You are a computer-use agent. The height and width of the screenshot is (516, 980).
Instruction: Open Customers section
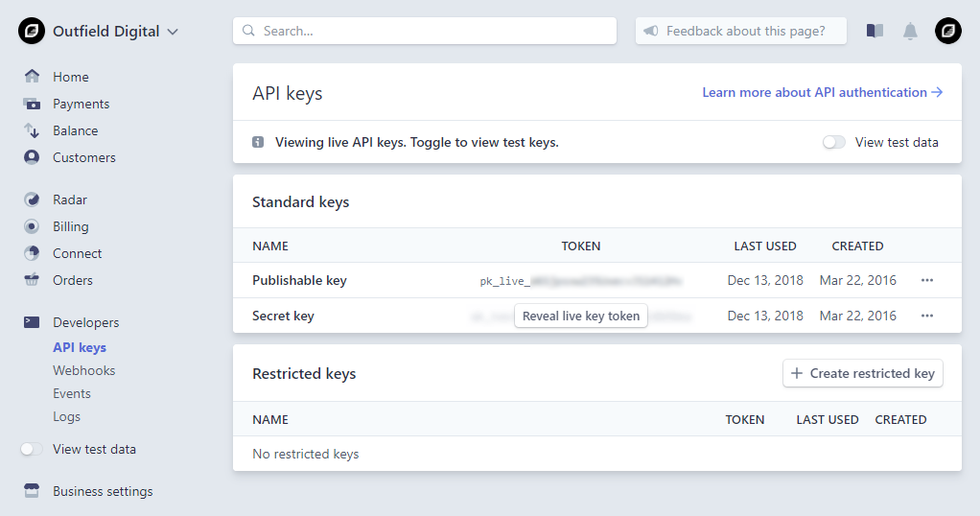tap(84, 157)
